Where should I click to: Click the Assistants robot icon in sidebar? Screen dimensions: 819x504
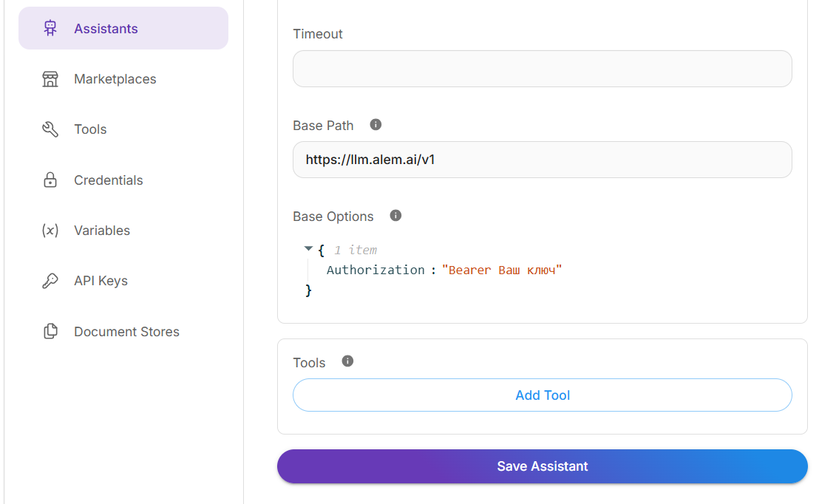(x=50, y=29)
